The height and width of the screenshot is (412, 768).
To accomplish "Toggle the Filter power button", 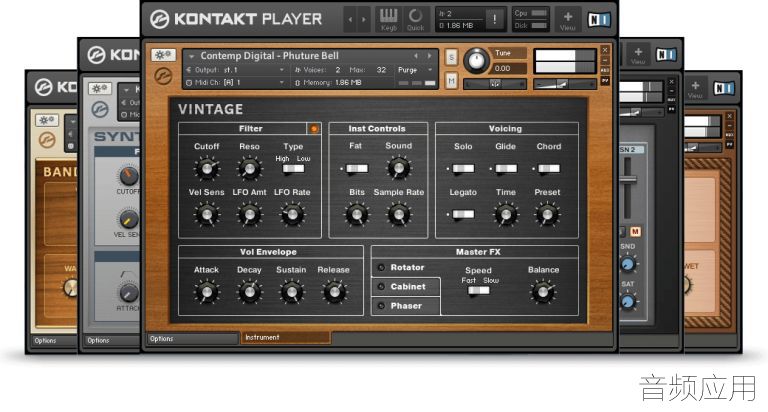I will pyautogui.click(x=314, y=128).
